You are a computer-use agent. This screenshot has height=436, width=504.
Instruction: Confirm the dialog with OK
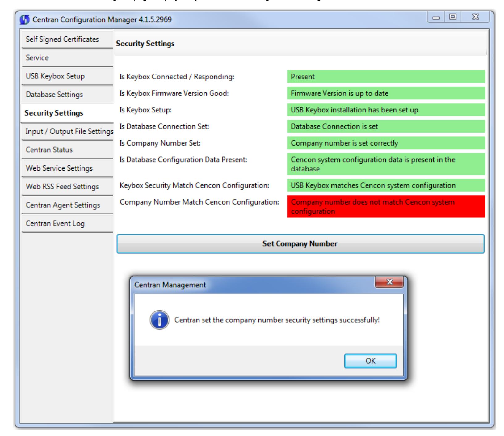coord(370,361)
